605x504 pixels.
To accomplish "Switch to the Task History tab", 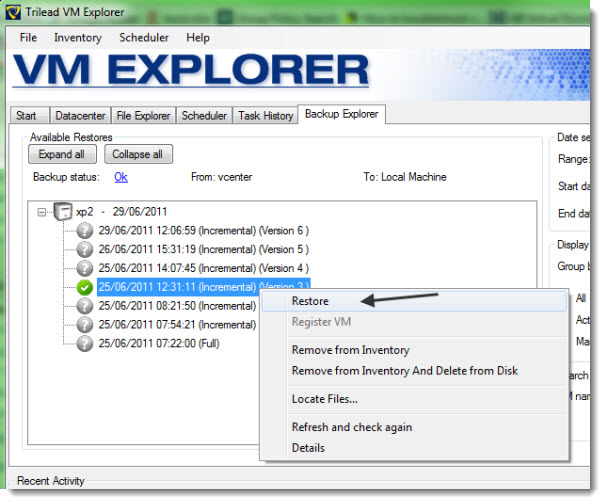I will [265, 115].
